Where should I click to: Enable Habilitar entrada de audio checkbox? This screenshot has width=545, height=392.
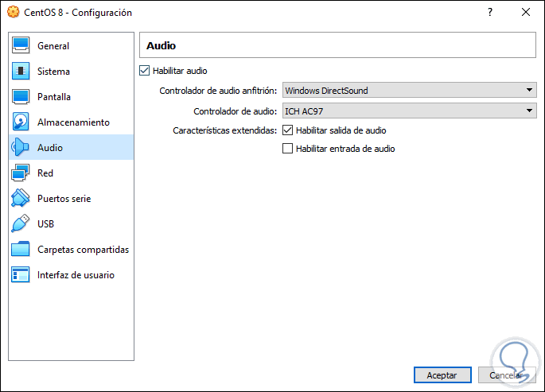click(288, 149)
